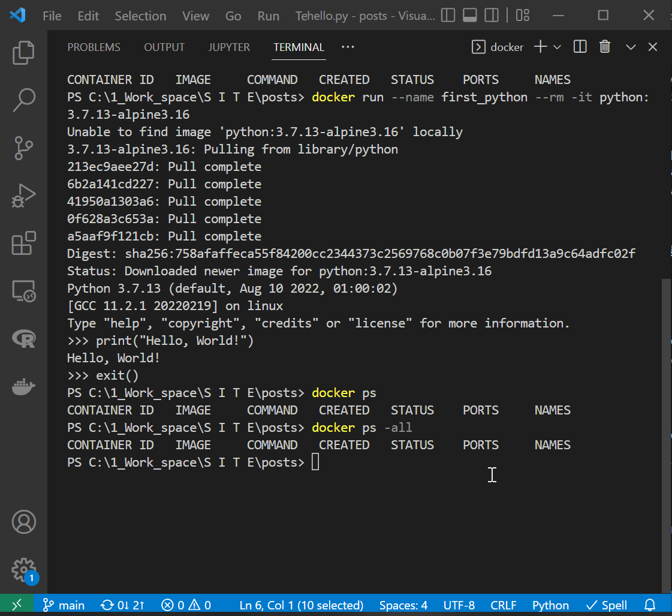Open Customize Layout icon
Image resolution: width=672 pixels, height=616 pixels.
(x=522, y=16)
